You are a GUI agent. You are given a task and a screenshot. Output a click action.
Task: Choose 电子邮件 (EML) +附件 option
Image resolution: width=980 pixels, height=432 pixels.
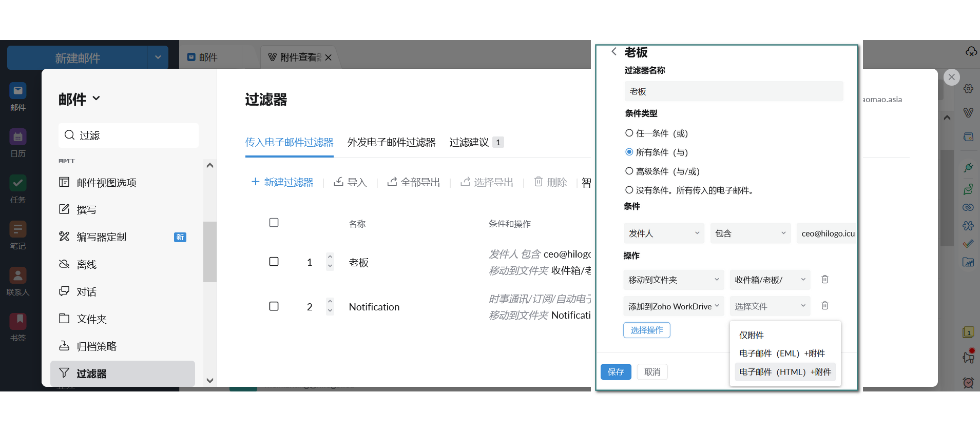[782, 354]
